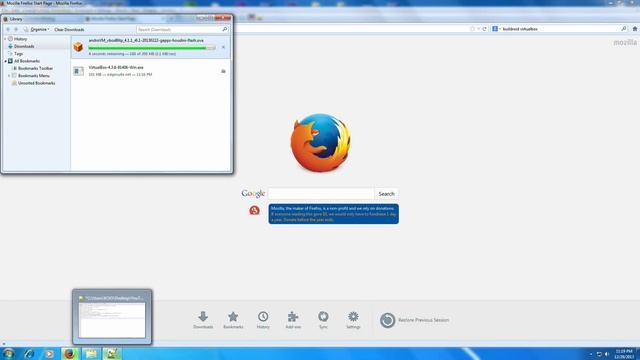Cancel the androVM download in progress
Screen dimensions: 640x360
(x=223, y=47)
